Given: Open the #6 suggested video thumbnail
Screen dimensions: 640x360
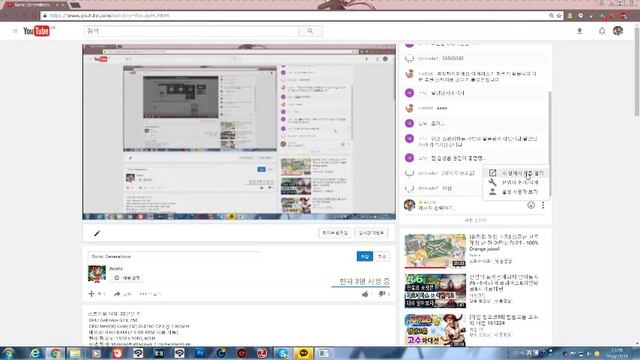Looking at the screenshot, I should [435, 291].
